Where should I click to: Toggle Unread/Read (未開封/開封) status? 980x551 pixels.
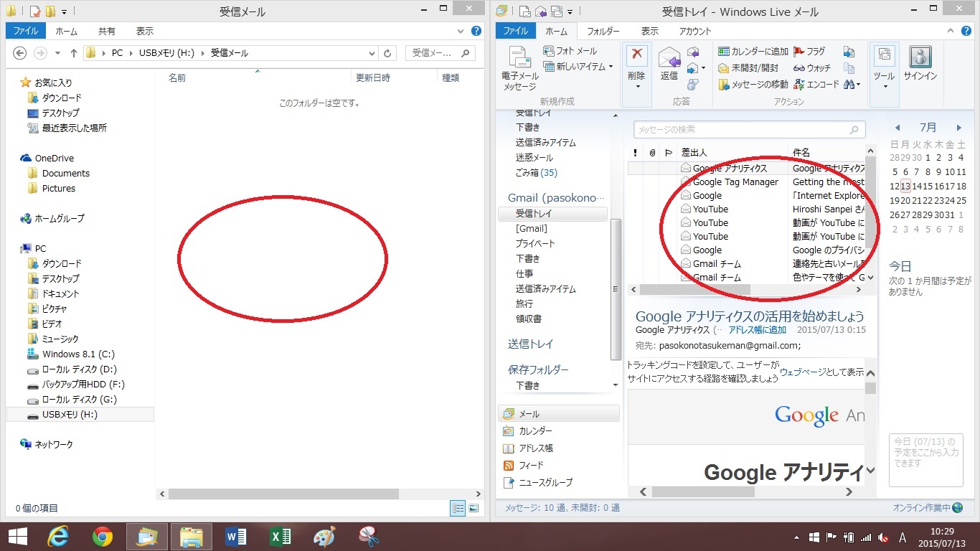(748, 68)
